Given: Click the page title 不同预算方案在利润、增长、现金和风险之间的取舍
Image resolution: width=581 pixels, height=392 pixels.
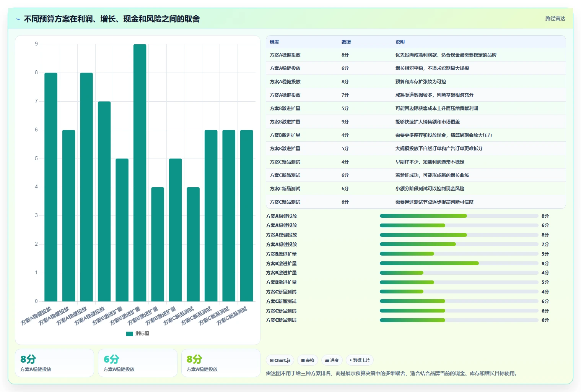Looking at the screenshot, I should (x=112, y=19).
